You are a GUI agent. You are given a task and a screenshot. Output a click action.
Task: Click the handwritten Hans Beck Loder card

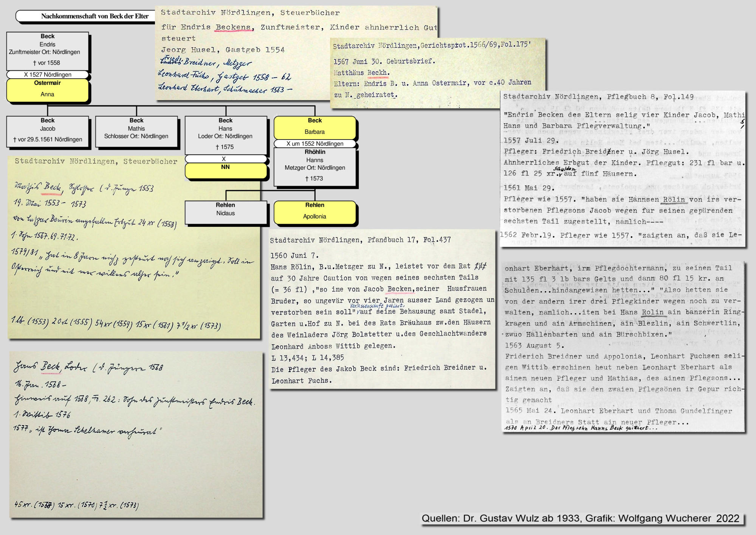click(136, 435)
